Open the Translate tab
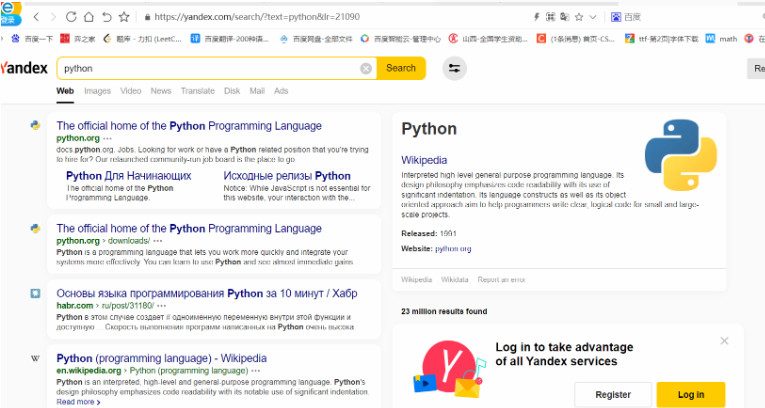765x408 pixels. point(198,91)
